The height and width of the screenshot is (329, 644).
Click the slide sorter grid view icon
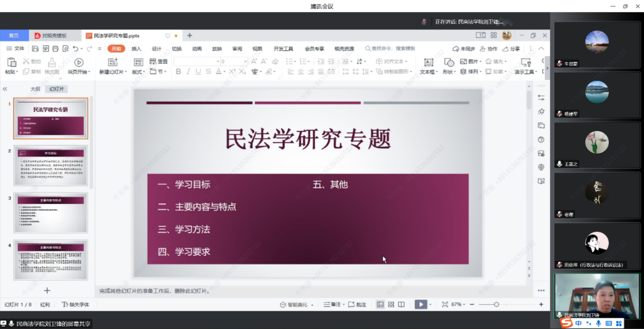pyautogui.click(x=391, y=304)
